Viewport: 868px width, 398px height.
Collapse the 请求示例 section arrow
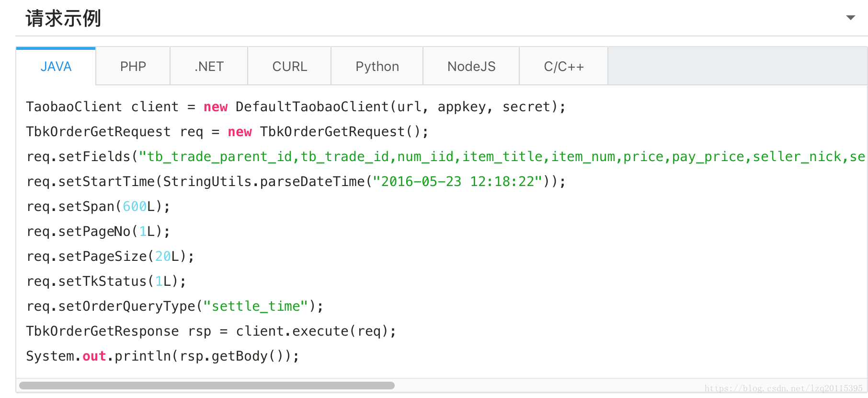point(851,18)
